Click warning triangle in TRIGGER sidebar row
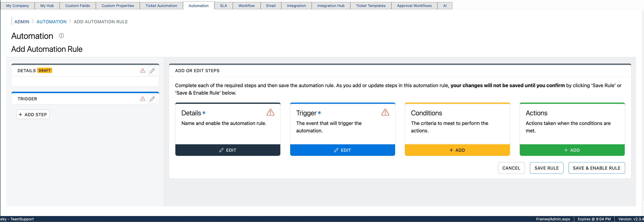The height and width of the screenshot is (222, 644). pyautogui.click(x=143, y=99)
